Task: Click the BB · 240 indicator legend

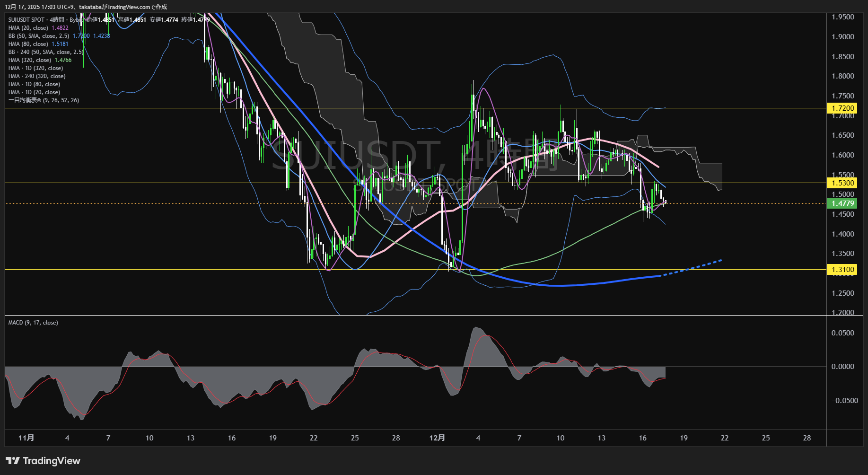Action: pos(45,52)
